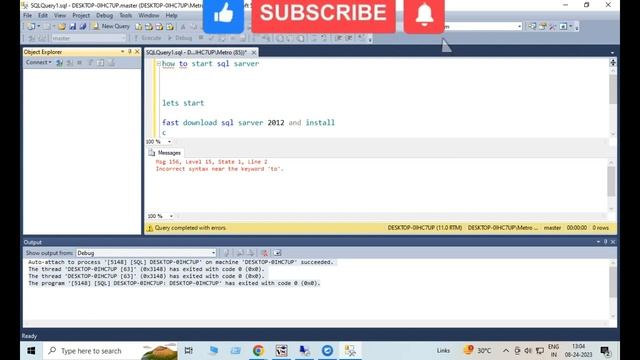Open the Connect dropdown in Object Explorer

38,62
